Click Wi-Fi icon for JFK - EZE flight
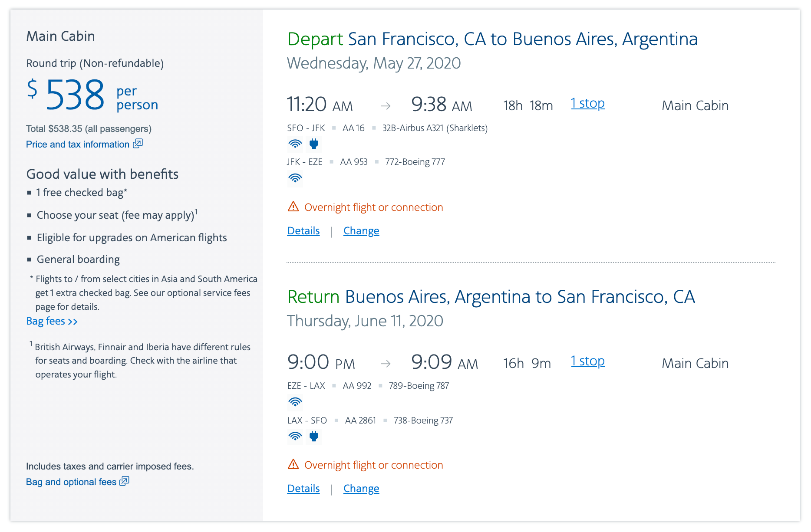811x532 pixels. [x=295, y=178]
